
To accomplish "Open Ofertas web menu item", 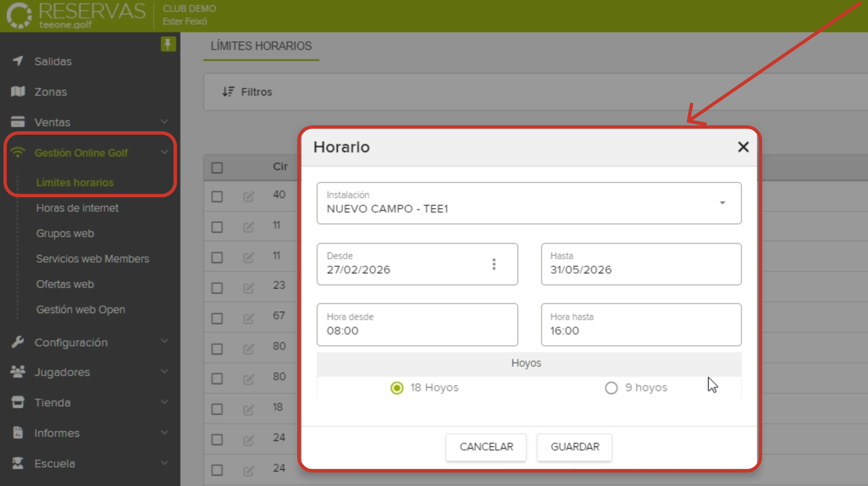I will [65, 284].
